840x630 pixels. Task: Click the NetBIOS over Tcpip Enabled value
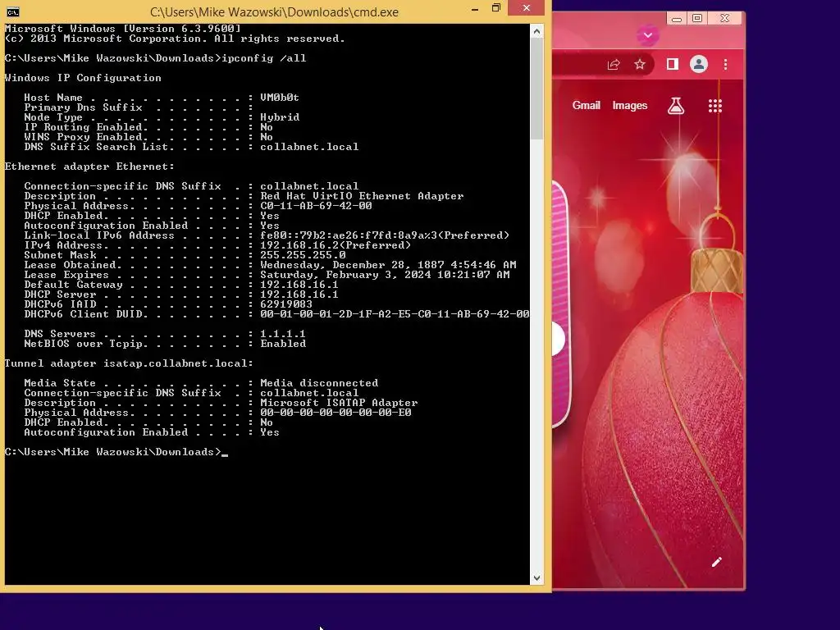283,344
